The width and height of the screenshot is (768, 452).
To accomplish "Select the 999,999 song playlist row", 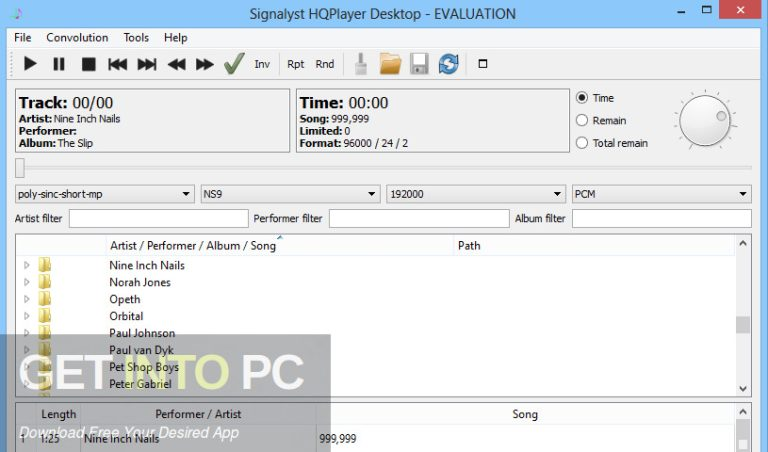I will (x=376, y=438).
